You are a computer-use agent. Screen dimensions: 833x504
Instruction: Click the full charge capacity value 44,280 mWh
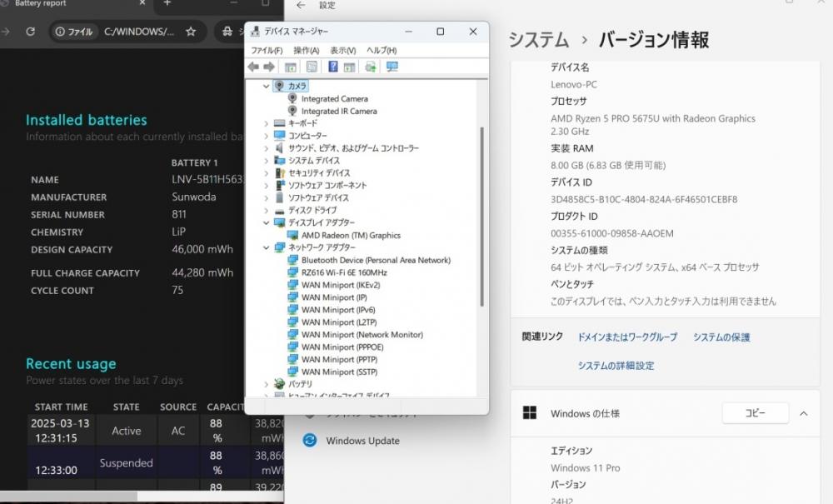click(x=202, y=272)
